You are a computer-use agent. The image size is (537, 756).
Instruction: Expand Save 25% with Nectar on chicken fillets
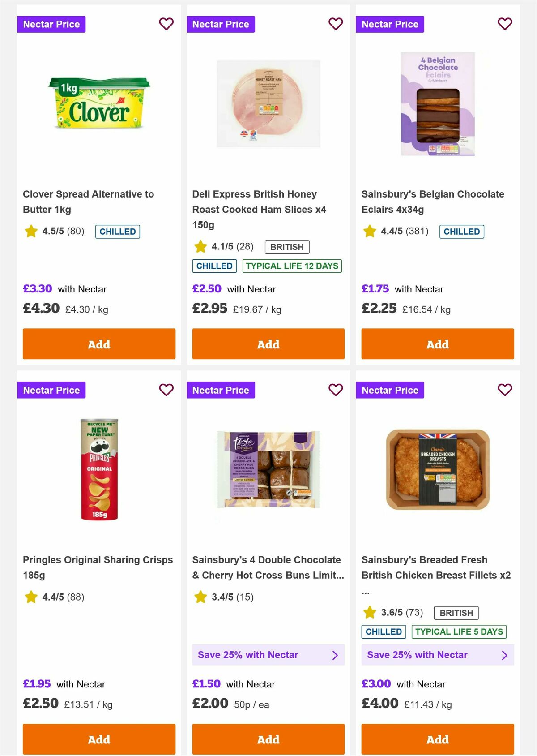pos(437,655)
